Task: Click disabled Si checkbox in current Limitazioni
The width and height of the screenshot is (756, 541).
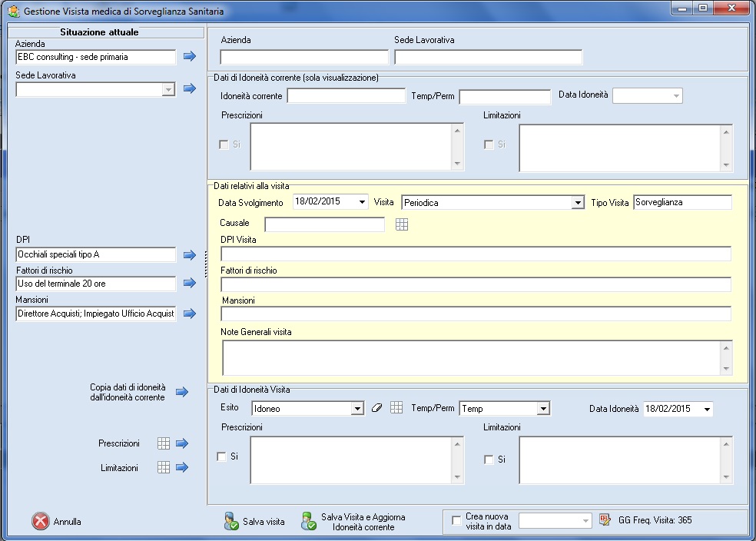Action: 489,144
